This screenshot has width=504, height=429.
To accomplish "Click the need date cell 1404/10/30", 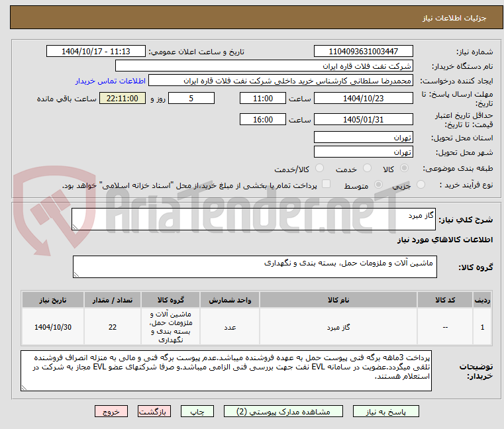I will [53, 327].
